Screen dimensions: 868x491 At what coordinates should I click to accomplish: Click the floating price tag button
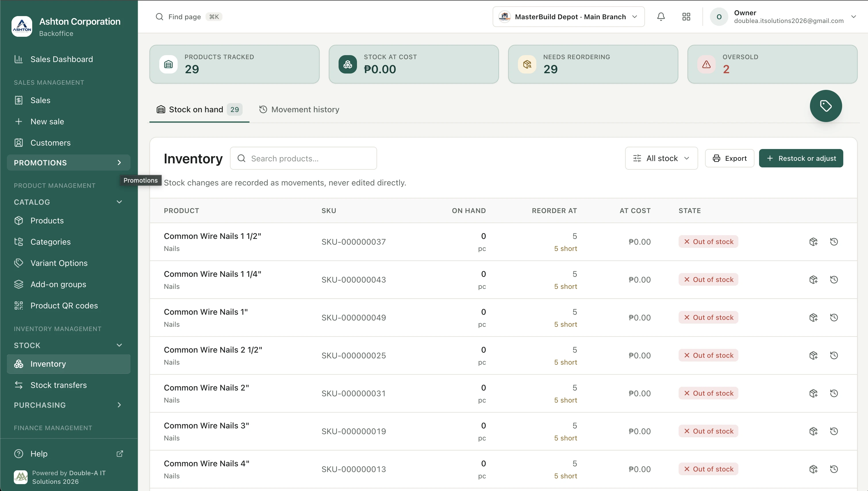(x=825, y=106)
